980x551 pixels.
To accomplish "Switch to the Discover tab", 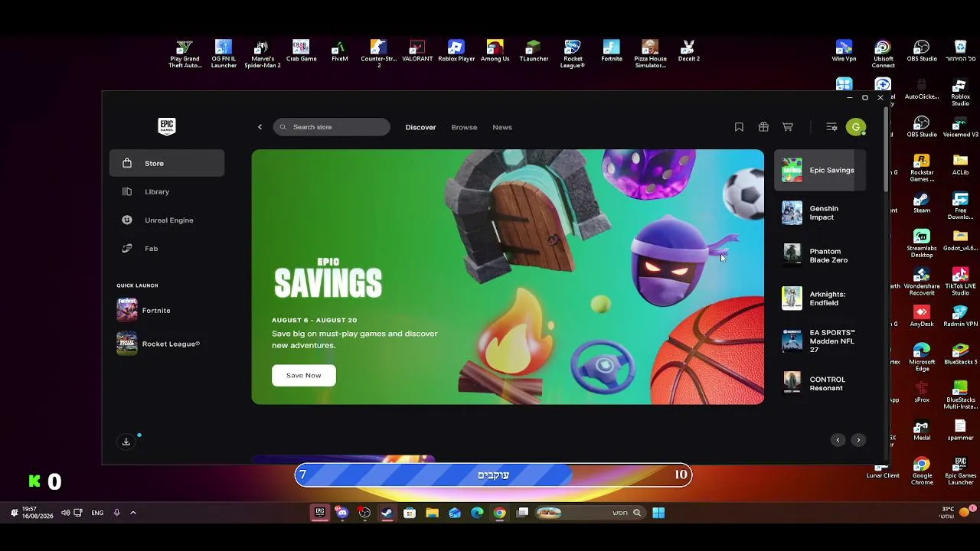I will [x=420, y=127].
